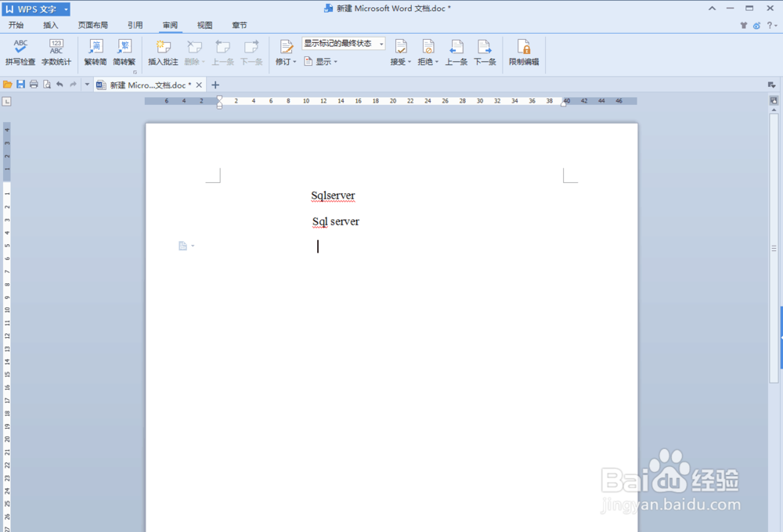Click the vertical scrollbar track
Viewport: 783px width, 532px height.
point(774,250)
